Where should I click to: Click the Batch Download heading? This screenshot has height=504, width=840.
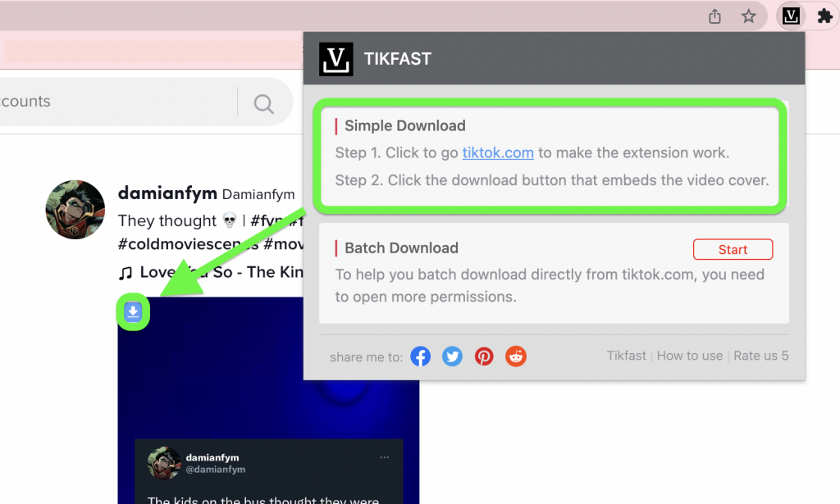pos(401,248)
